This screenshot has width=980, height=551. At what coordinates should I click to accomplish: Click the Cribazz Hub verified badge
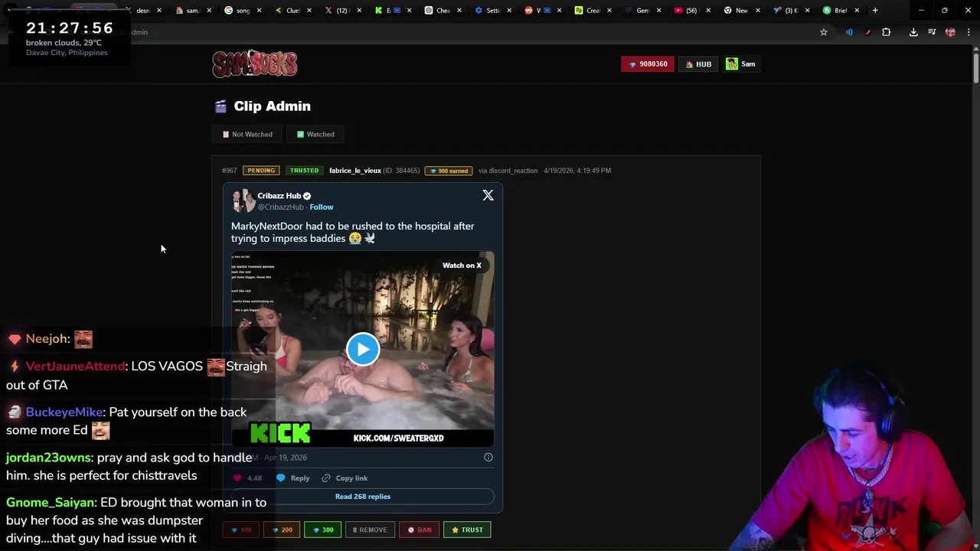[x=307, y=196]
